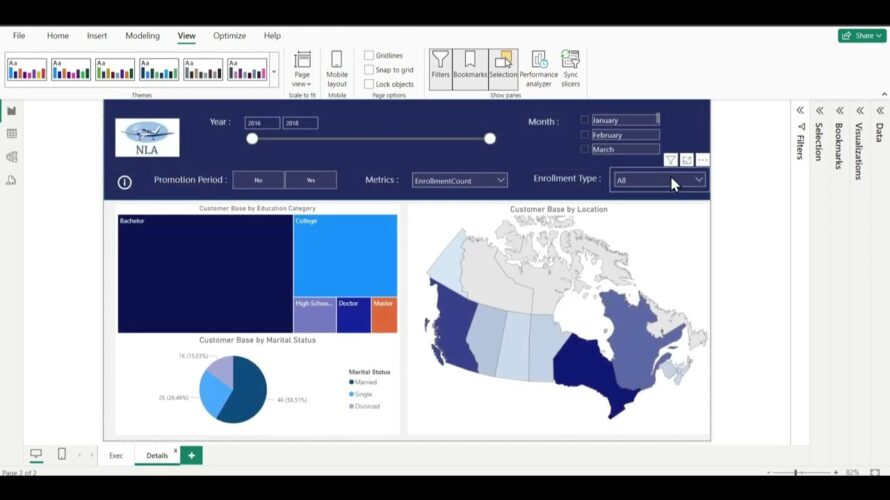This screenshot has width=890, height=500.
Task: Switch to the Exec page tab
Action: click(116, 455)
